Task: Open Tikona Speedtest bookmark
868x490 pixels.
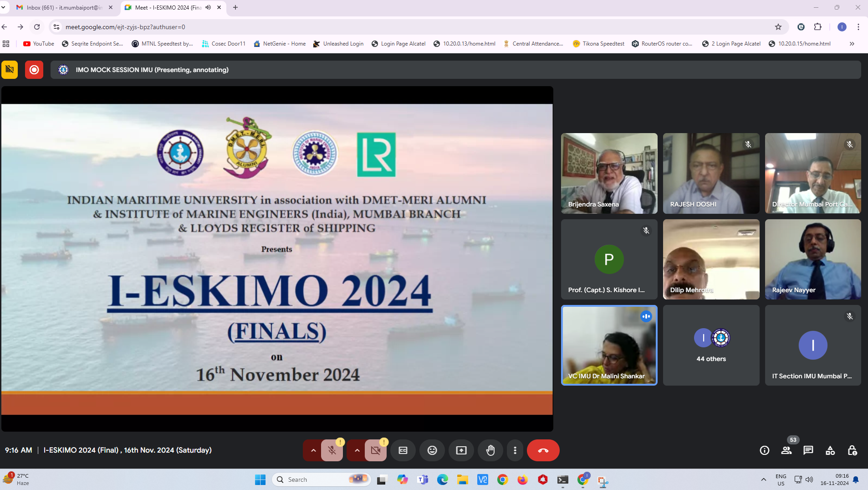Action: tap(599, 44)
